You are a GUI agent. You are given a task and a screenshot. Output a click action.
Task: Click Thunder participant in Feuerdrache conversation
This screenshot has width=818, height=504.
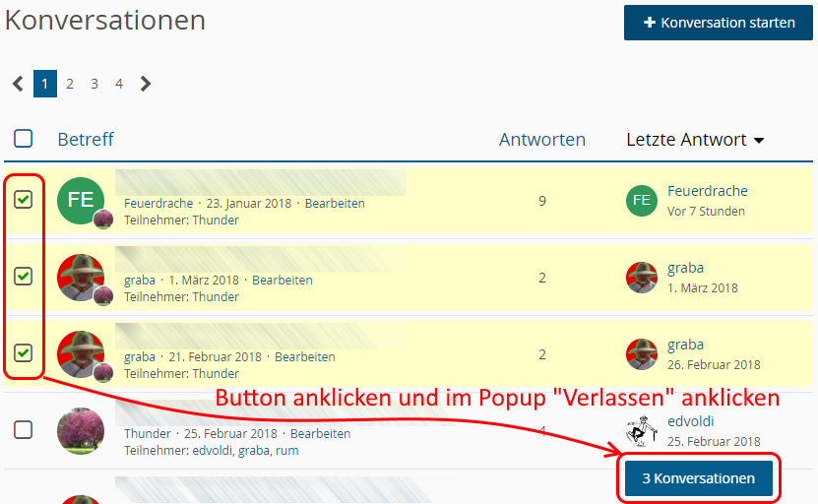click(216, 220)
